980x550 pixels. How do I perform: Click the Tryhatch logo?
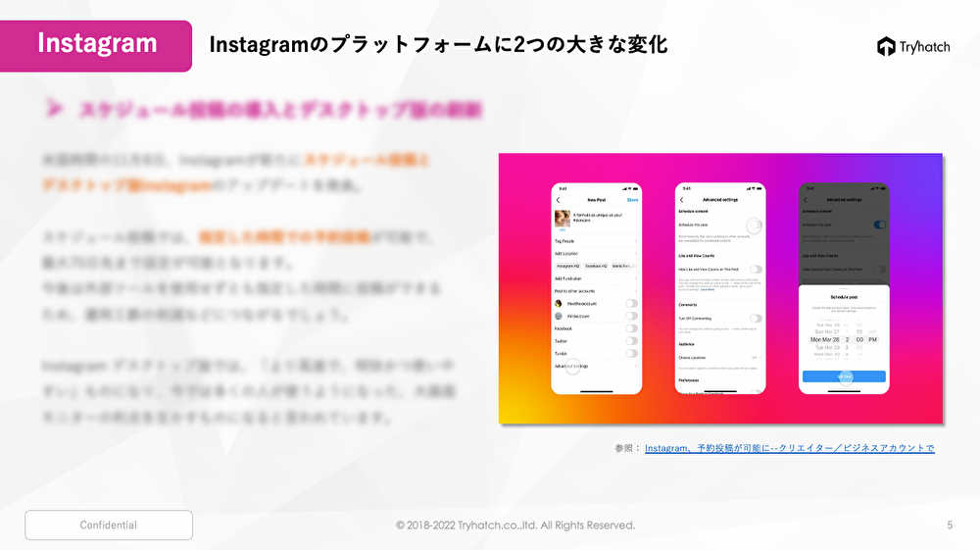pos(913,46)
